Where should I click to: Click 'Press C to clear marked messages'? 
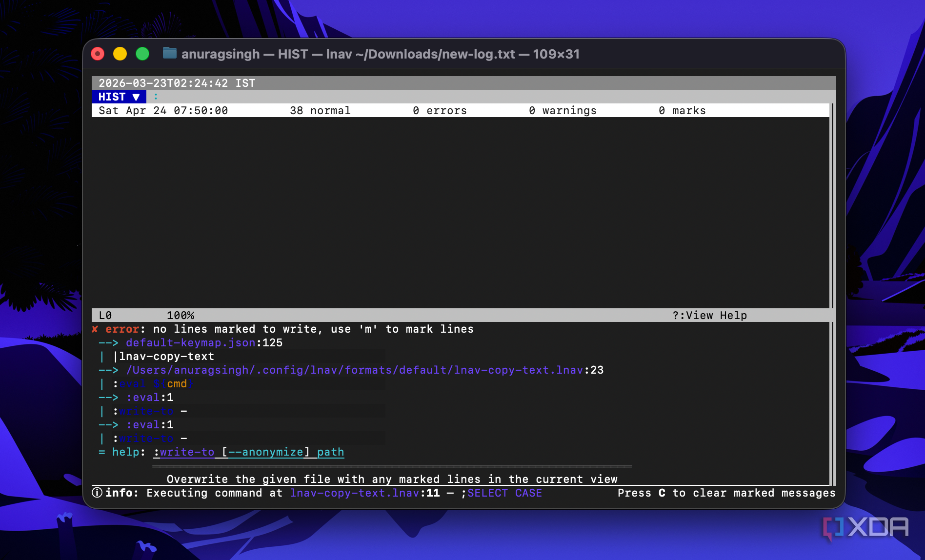click(x=726, y=493)
